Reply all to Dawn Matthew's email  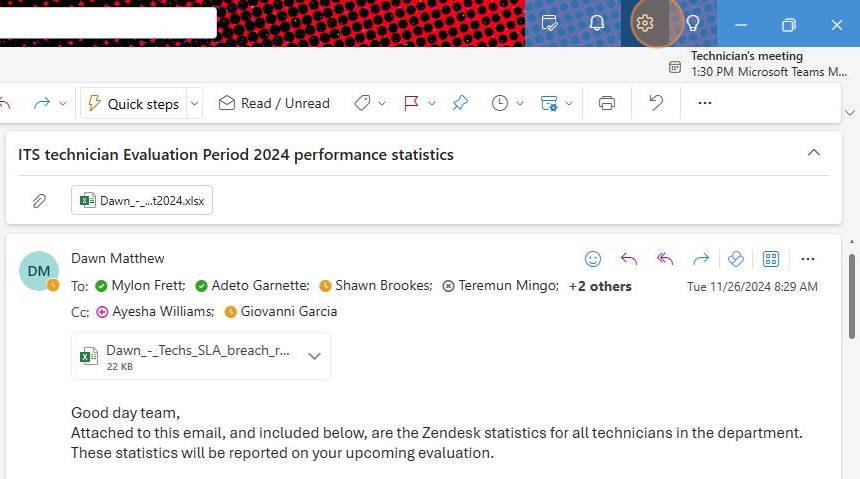(x=665, y=259)
